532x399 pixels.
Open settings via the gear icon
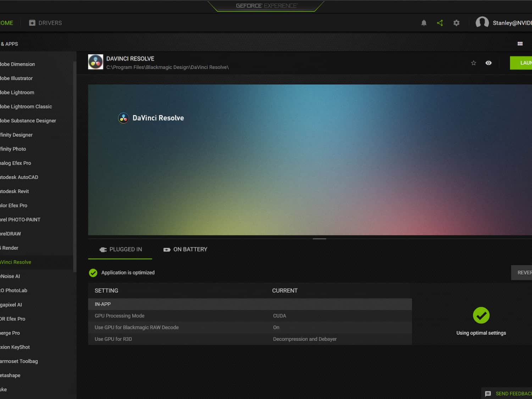click(x=456, y=23)
